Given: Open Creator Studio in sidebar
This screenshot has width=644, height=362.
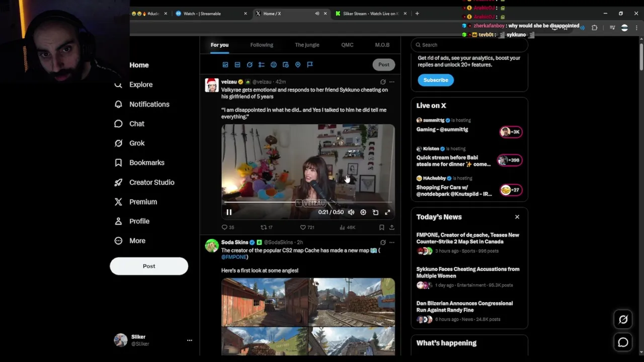Looking at the screenshot, I should pyautogui.click(x=144, y=183).
